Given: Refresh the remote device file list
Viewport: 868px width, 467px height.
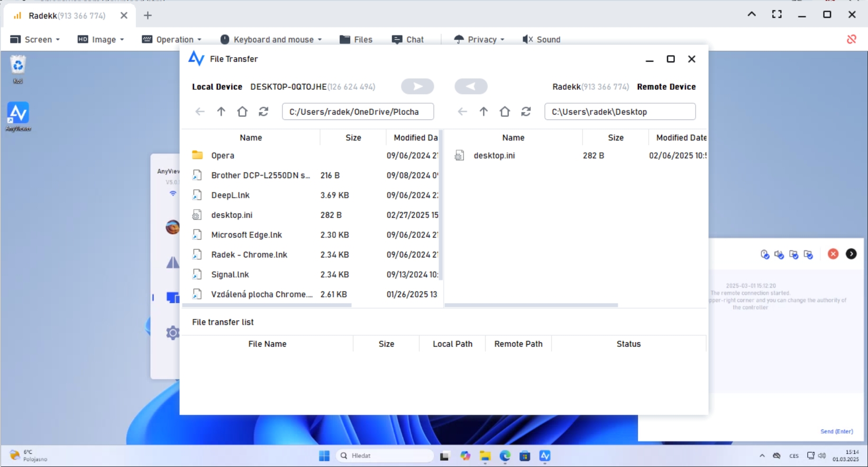Looking at the screenshot, I should [x=526, y=112].
